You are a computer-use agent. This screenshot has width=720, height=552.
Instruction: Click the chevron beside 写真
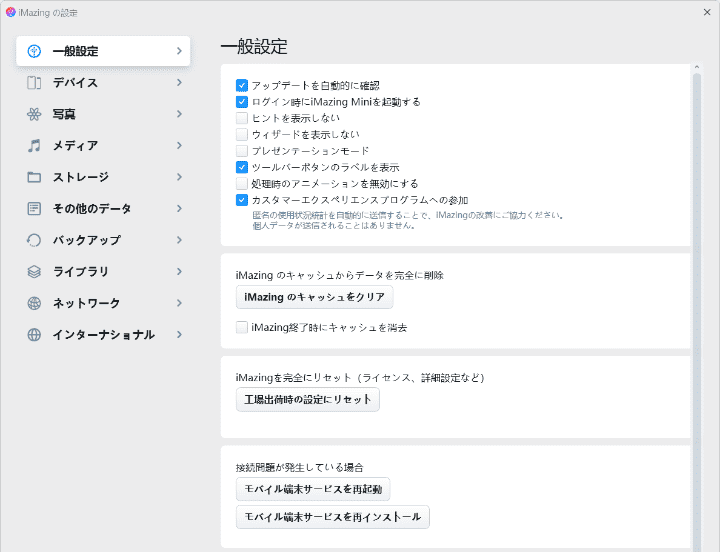[x=180, y=114]
